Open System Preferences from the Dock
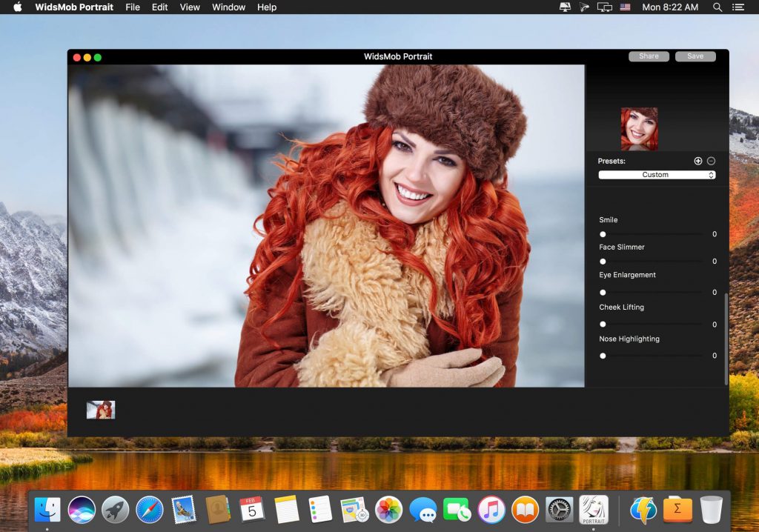The height and width of the screenshot is (532, 759). pos(560,509)
